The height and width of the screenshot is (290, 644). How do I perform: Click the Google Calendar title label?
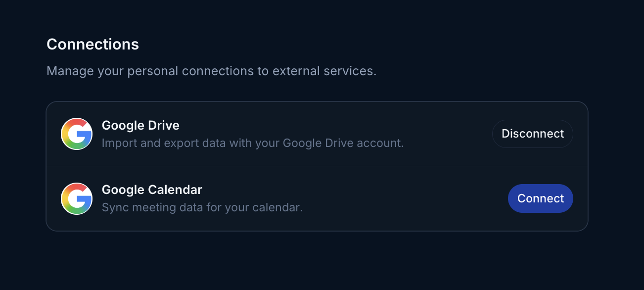click(x=151, y=190)
